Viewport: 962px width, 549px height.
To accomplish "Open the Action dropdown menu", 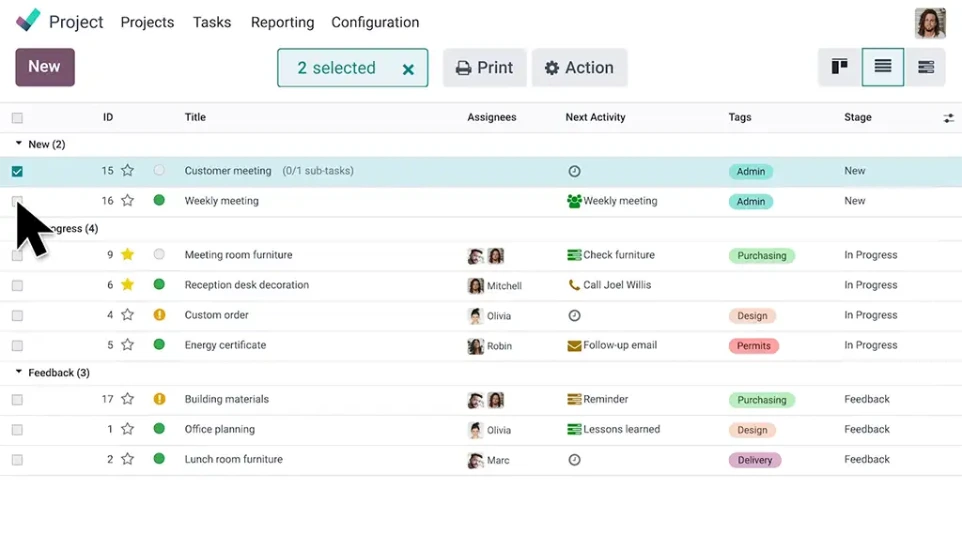I will point(579,68).
